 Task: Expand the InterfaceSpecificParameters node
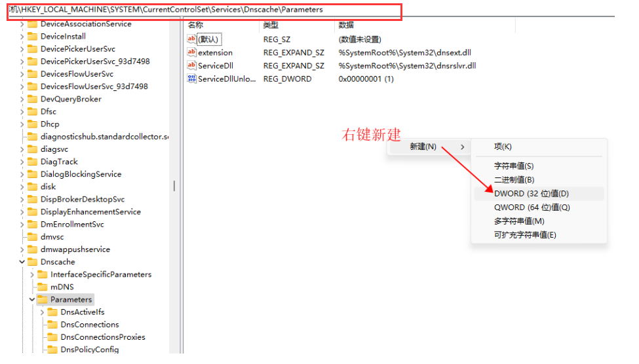click(32, 274)
